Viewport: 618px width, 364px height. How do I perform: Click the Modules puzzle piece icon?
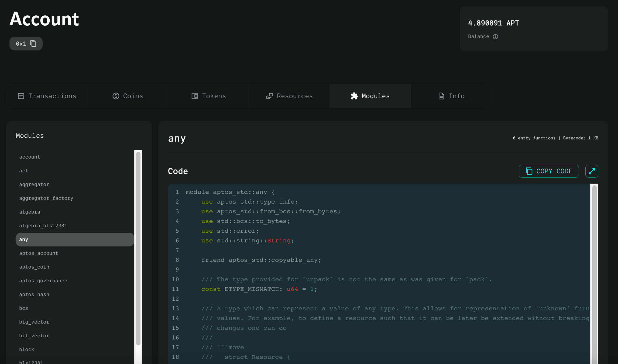tap(354, 96)
